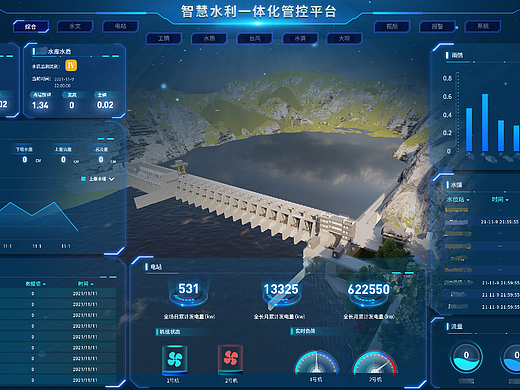Click the tallest bar in rainfall chart
Screen dimensions: 520x390
[x=485, y=122]
